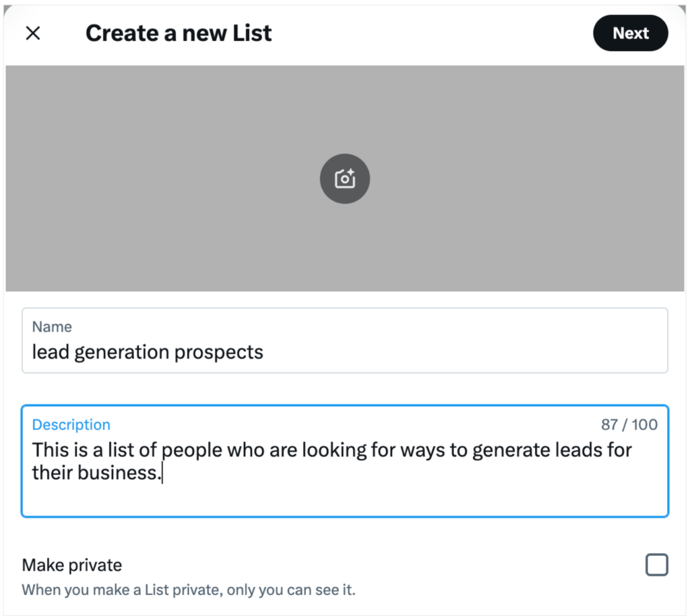Check the box to make the List private

pyautogui.click(x=656, y=565)
